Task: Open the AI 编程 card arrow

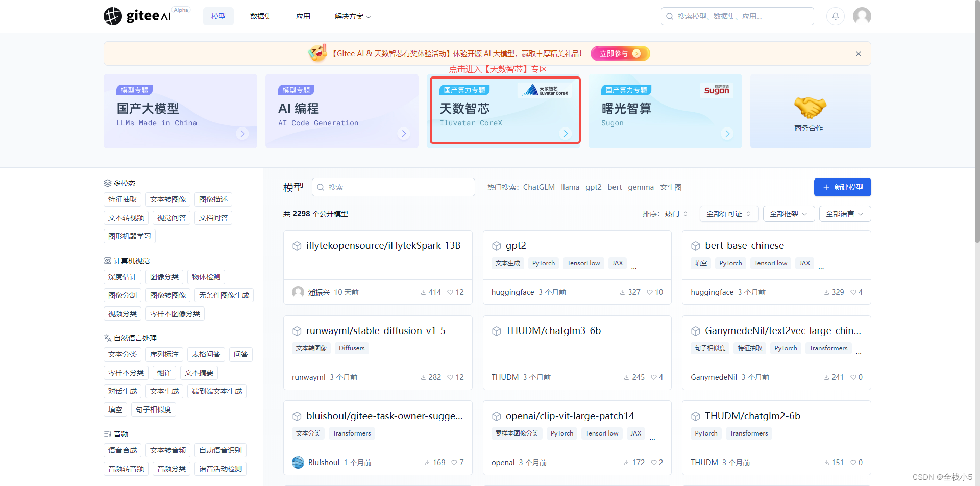Action: pyautogui.click(x=404, y=134)
